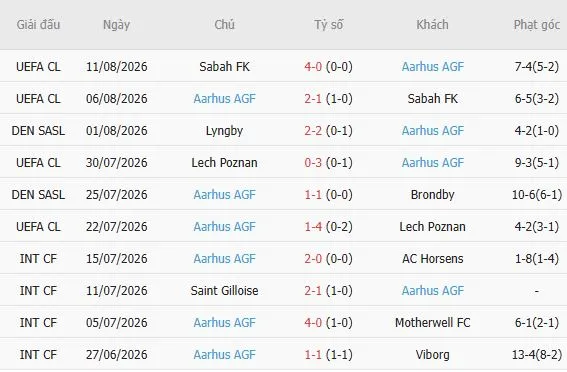567x372 pixels.
Task: Click Viborg team name
Action: (x=432, y=355)
